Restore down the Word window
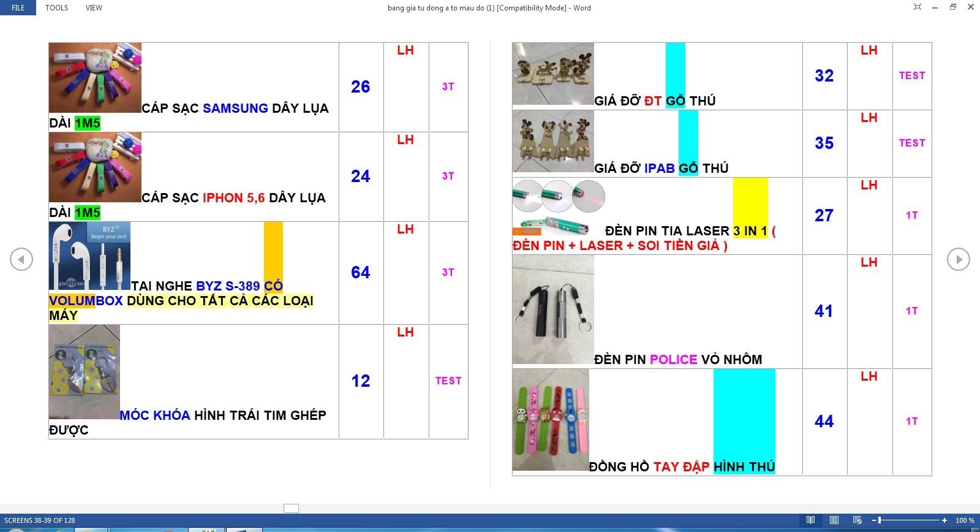Screen dimensions: 980x532 point(952,7)
